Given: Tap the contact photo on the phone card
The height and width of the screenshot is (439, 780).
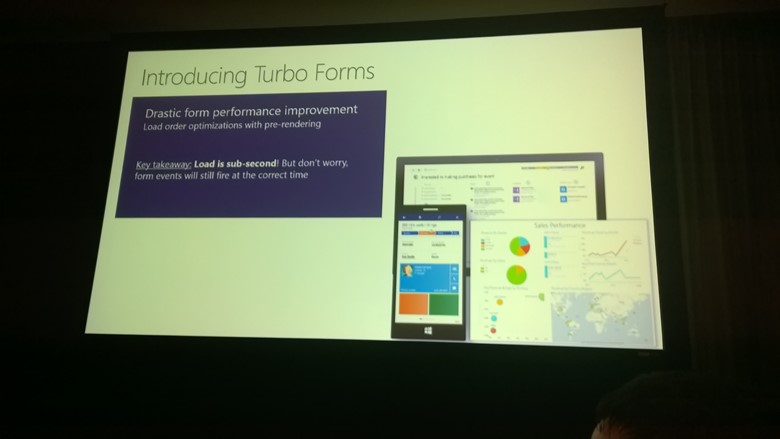Looking at the screenshot, I should tap(410, 273).
